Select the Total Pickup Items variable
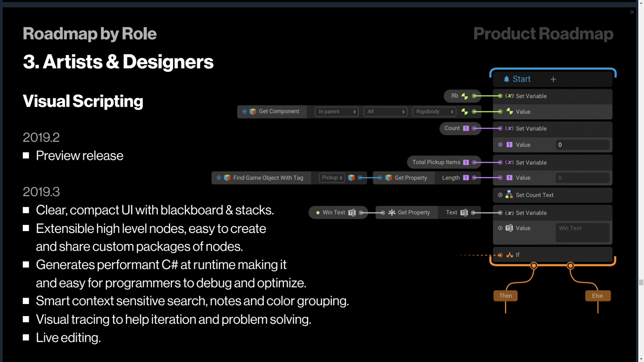644x362 pixels. (x=436, y=162)
